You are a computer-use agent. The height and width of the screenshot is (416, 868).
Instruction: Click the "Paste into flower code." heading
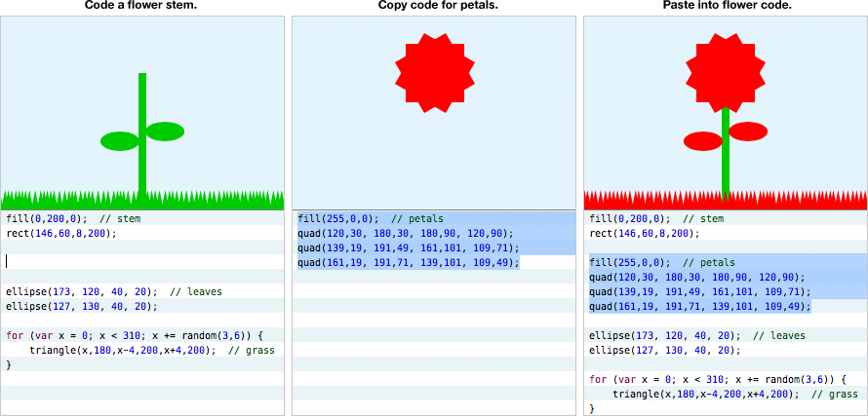(725, 6)
